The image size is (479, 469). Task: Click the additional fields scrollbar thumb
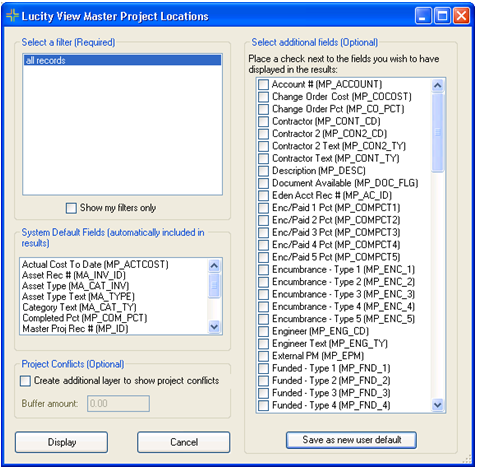pos(437,133)
